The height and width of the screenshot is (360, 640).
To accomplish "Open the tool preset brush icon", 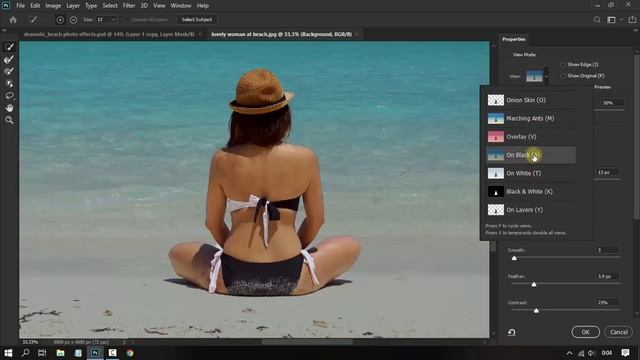I will coord(33,20).
